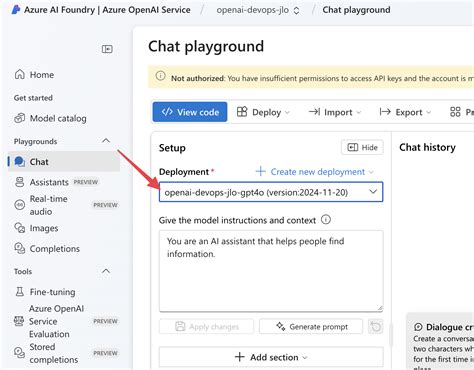474x370 pixels.
Task: Click the Fine-tuning flask icon
Action: (20, 292)
